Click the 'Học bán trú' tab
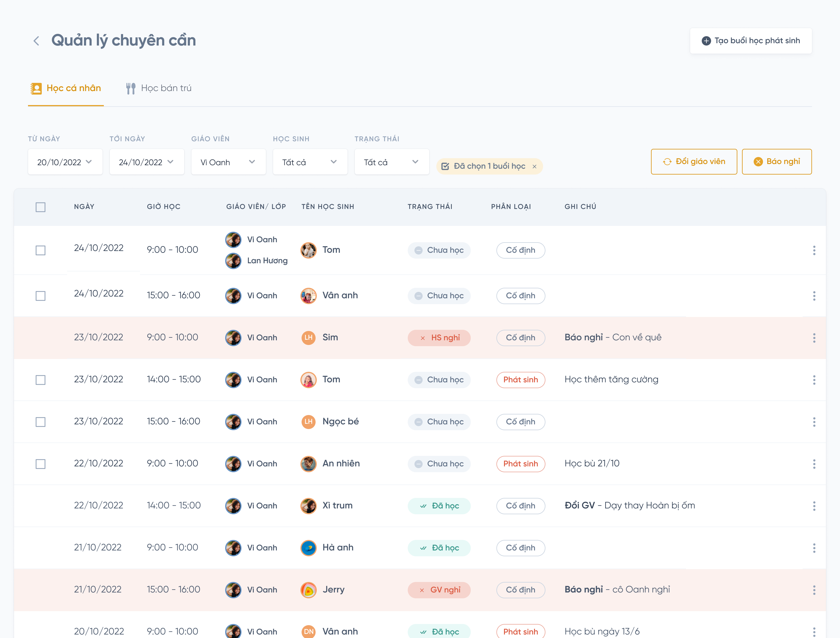 [159, 88]
